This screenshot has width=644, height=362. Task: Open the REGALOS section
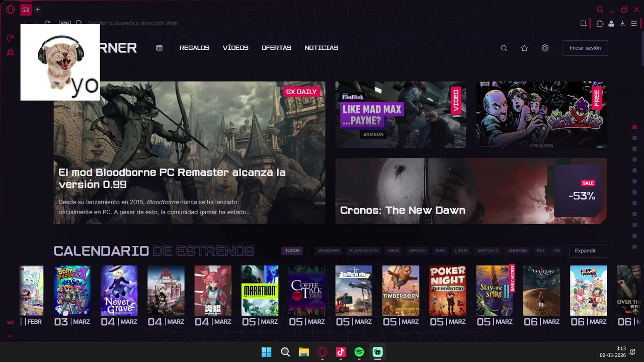click(194, 48)
